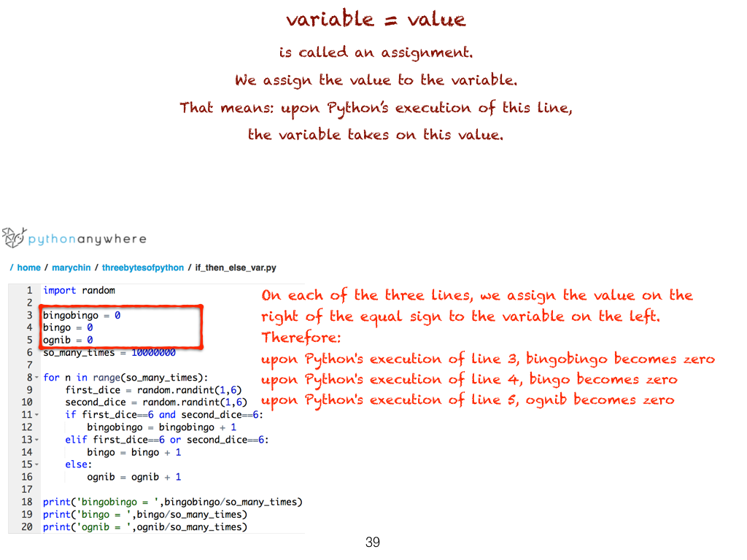Click the print('bingobingo = ') line
The height and width of the screenshot is (560, 747).
point(172,502)
